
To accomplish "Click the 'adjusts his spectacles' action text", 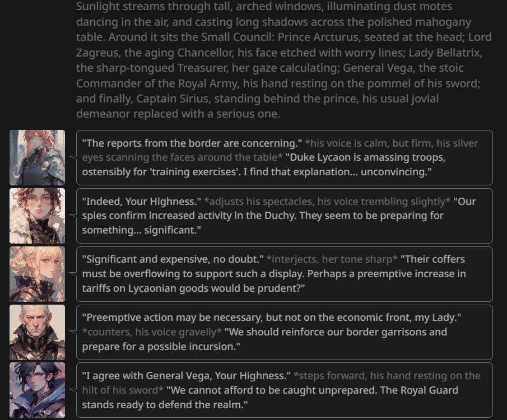I will [327, 202].
